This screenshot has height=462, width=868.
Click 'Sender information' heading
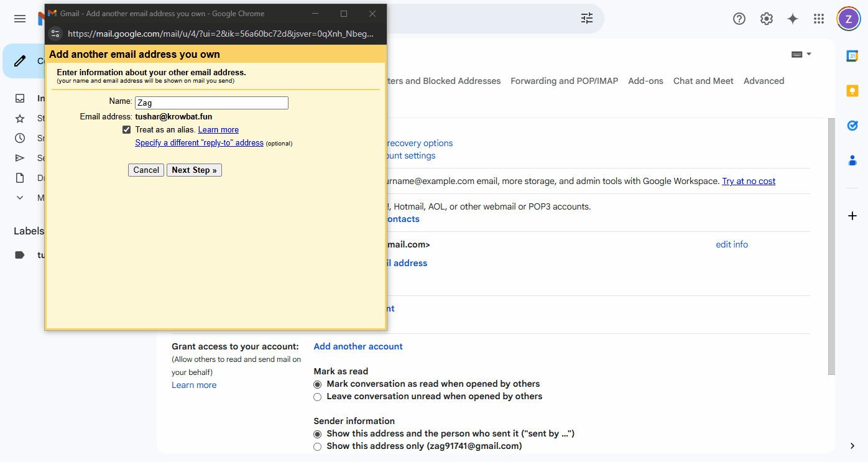click(x=354, y=421)
